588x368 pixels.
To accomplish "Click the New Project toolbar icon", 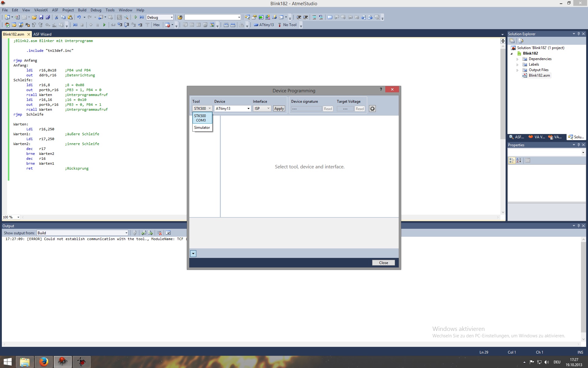I will point(7,17).
